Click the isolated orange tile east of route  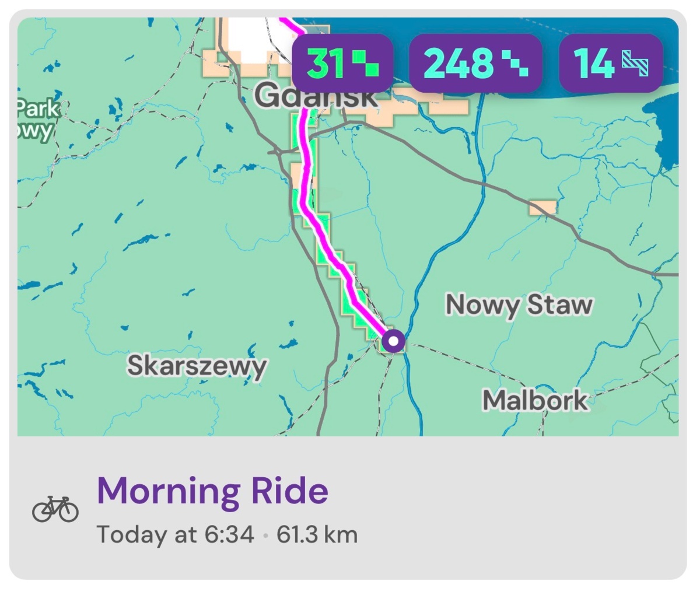[x=542, y=208]
